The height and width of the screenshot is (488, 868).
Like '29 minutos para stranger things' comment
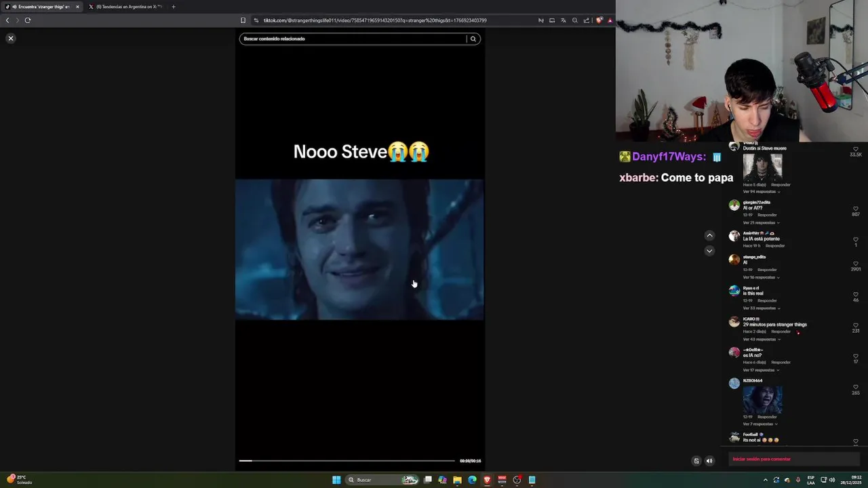click(856, 325)
